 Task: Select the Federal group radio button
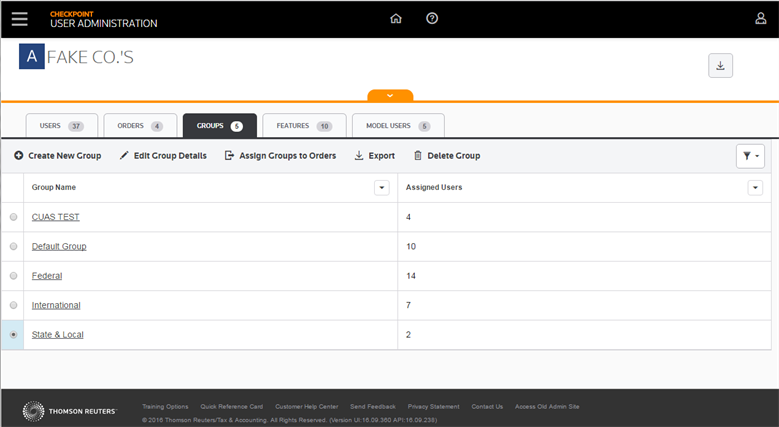(x=13, y=276)
